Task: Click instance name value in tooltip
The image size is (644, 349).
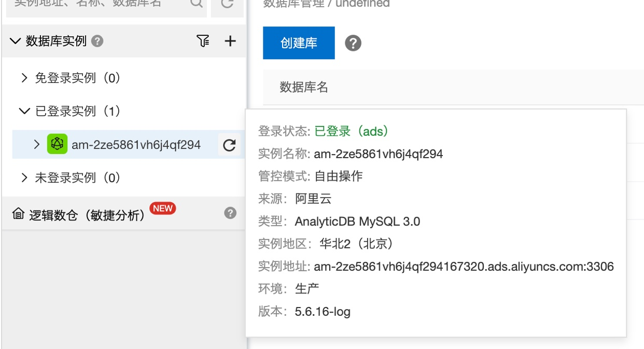Action: (x=379, y=154)
